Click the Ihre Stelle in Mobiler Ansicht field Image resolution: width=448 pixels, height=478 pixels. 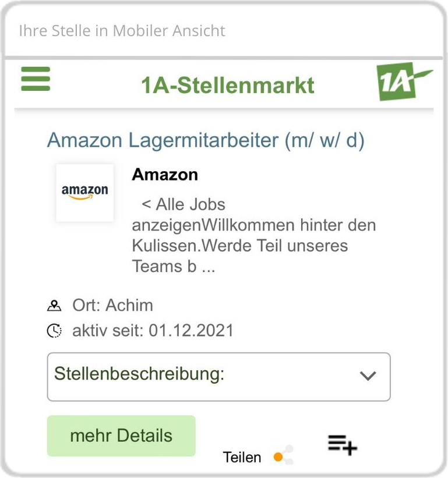click(224, 31)
